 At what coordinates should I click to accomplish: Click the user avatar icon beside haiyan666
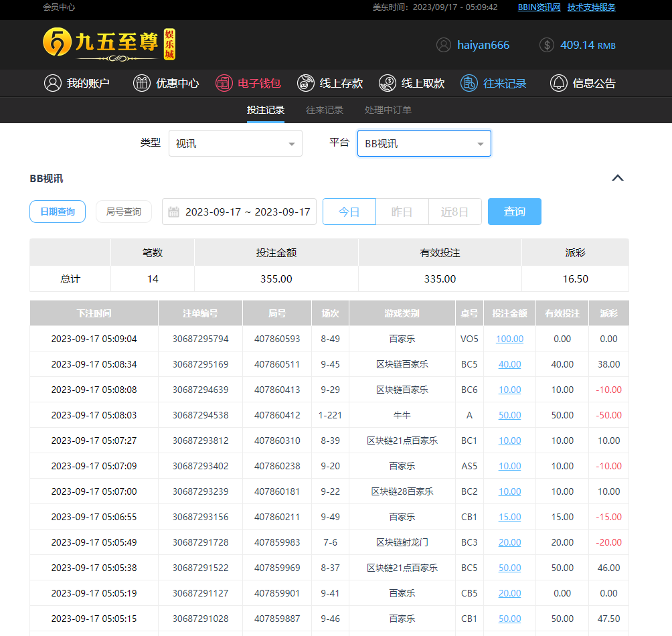click(443, 45)
